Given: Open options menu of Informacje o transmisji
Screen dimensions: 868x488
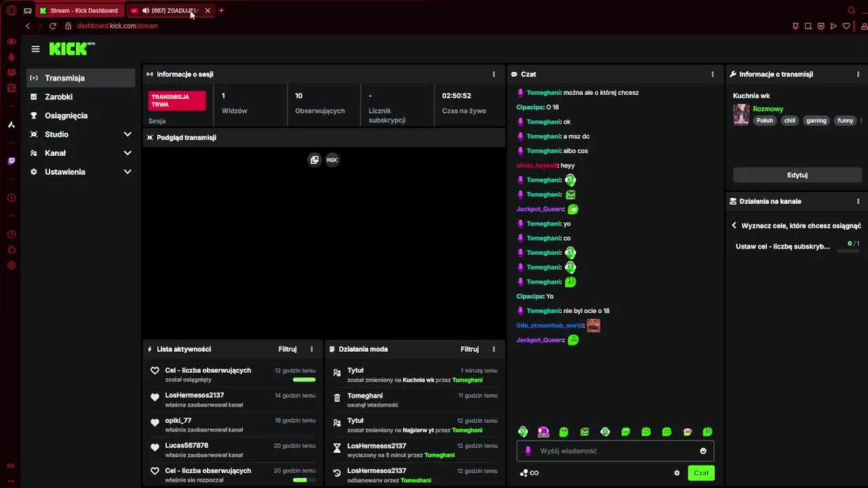Looking at the screenshot, I should click(x=858, y=75).
